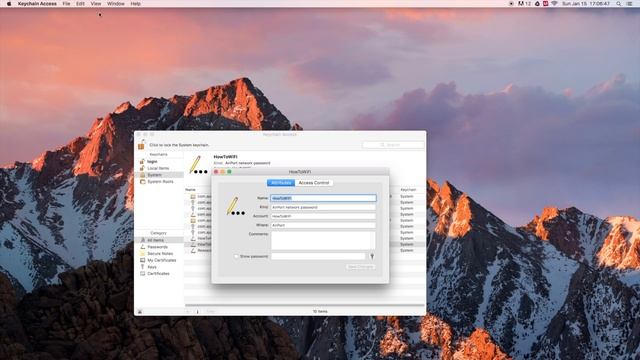This screenshot has width=640, height=360.
Task: Open the View menu
Action: (96, 4)
